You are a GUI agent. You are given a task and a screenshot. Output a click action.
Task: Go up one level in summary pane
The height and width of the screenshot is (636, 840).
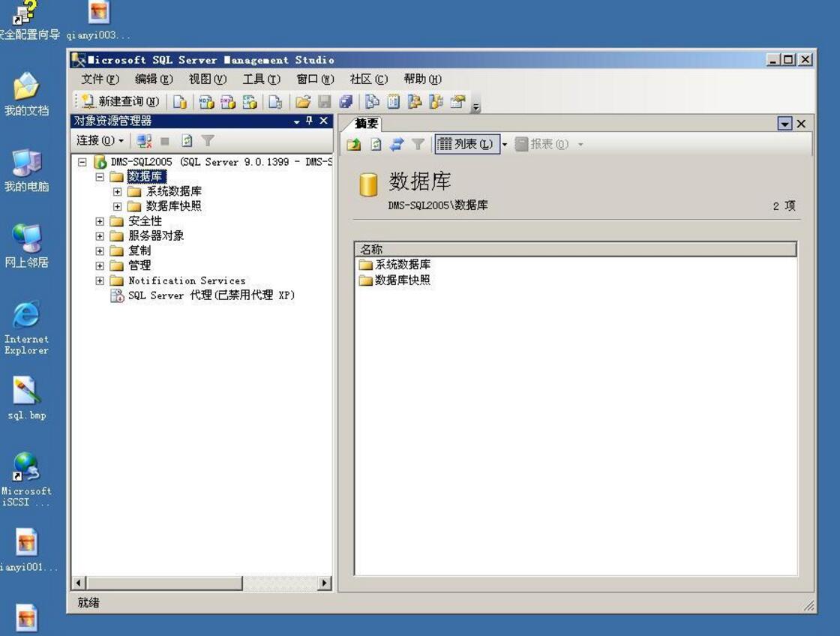(x=353, y=144)
